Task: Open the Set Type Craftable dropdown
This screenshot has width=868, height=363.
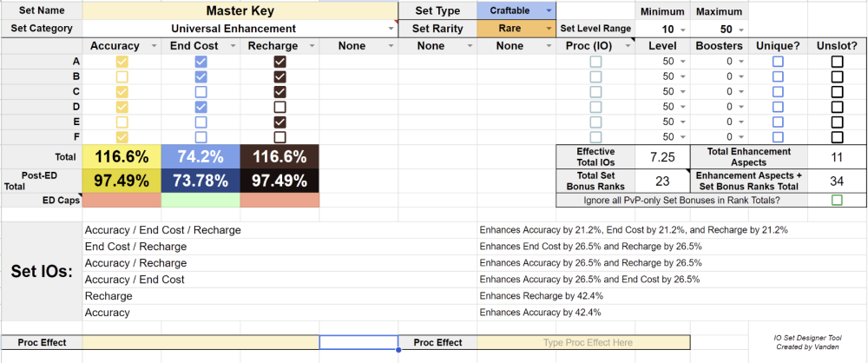Action: (516, 10)
